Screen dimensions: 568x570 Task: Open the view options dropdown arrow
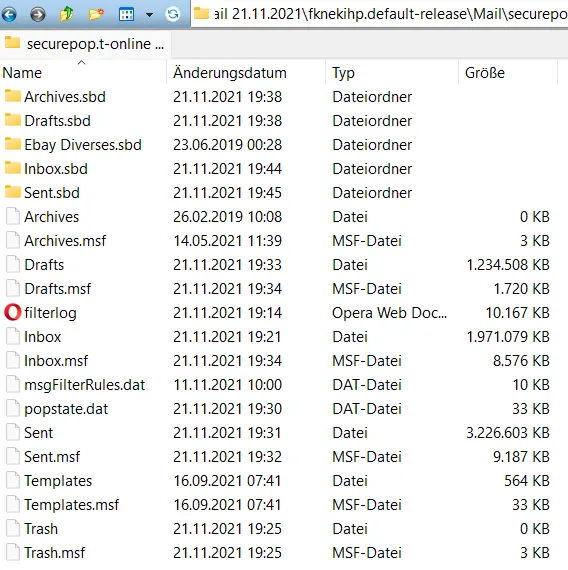[x=149, y=15]
